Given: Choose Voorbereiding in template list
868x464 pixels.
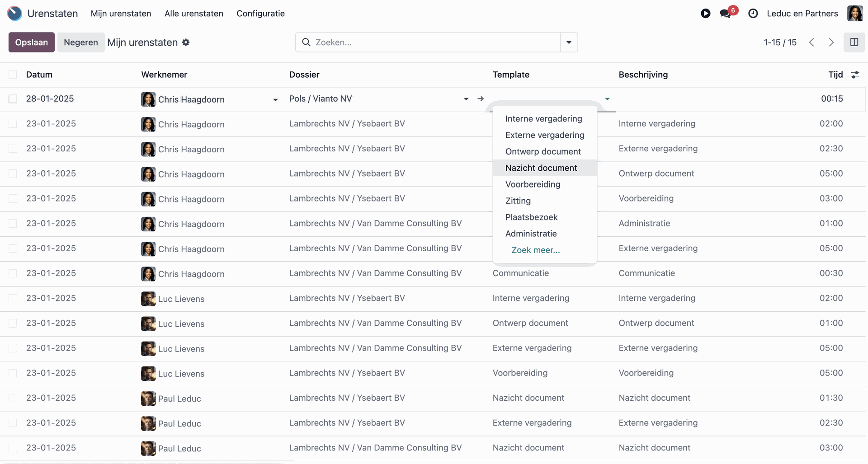Looking at the screenshot, I should [x=545, y=184].
